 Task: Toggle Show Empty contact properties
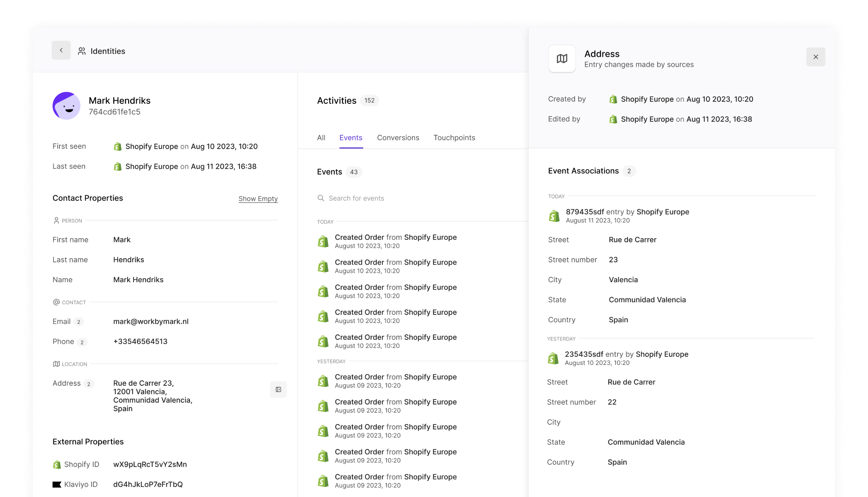coord(258,199)
